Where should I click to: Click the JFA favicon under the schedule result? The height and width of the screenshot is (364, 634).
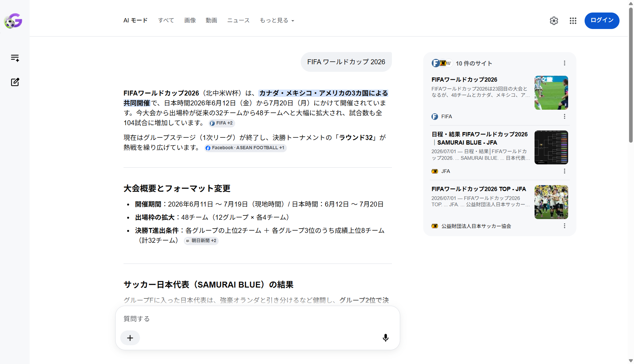tap(435, 171)
